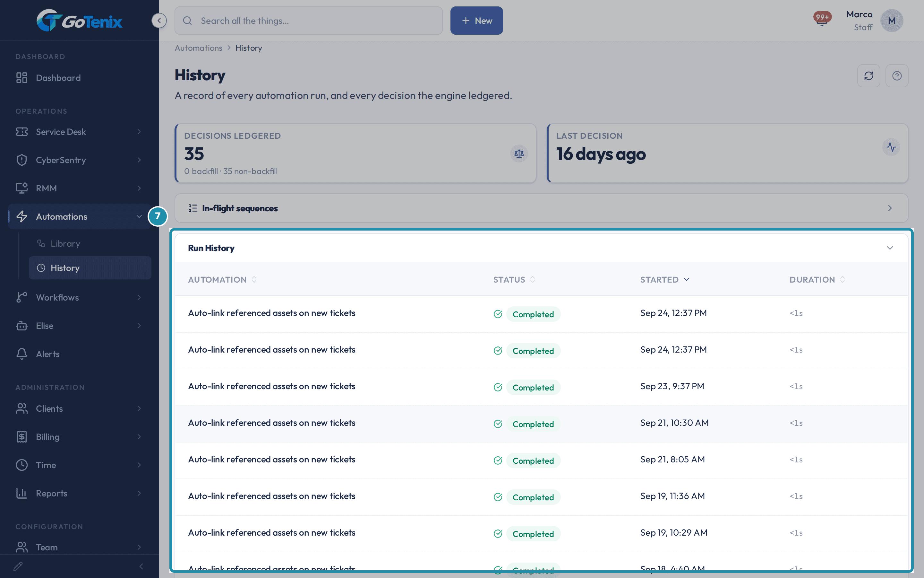Open Team in Configuration
The height and width of the screenshot is (578, 924).
pos(80,547)
